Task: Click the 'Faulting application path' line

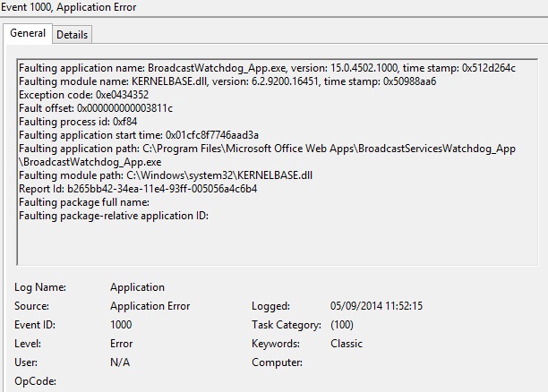Action: click(x=267, y=149)
